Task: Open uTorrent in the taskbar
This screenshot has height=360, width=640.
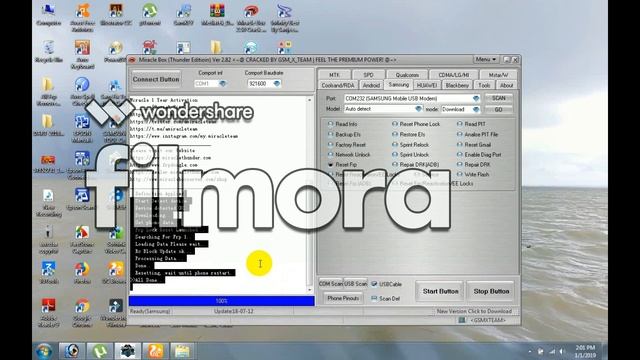Action: (x=100, y=351)
